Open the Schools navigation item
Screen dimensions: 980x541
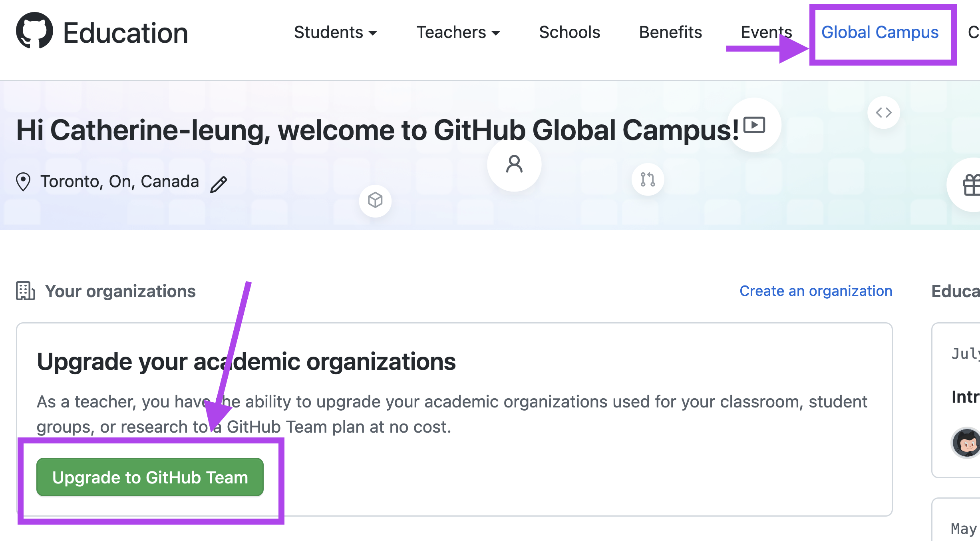(x=569, y=33)
